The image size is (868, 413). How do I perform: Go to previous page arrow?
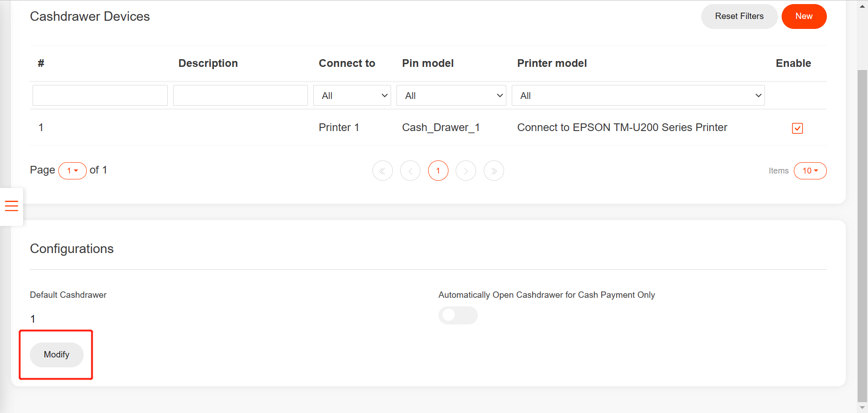tap(410, 171)
